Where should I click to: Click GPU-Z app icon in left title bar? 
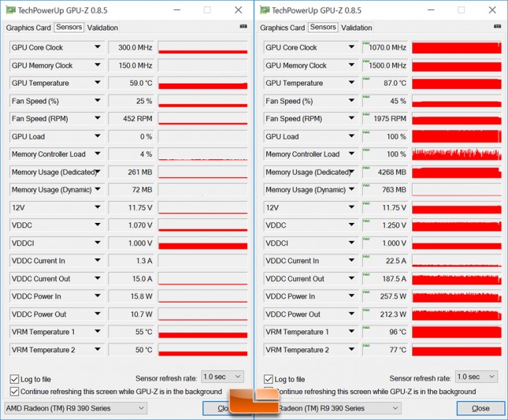11,10
